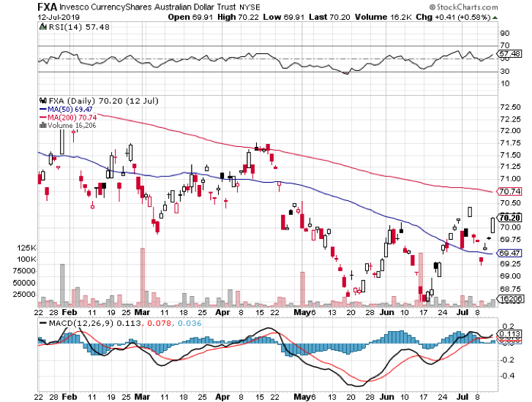Image resolution: width=532 pixels, height=402 pixels.
Task: Click the 0.113 MACD value tag
Action: tap(509, 333)
